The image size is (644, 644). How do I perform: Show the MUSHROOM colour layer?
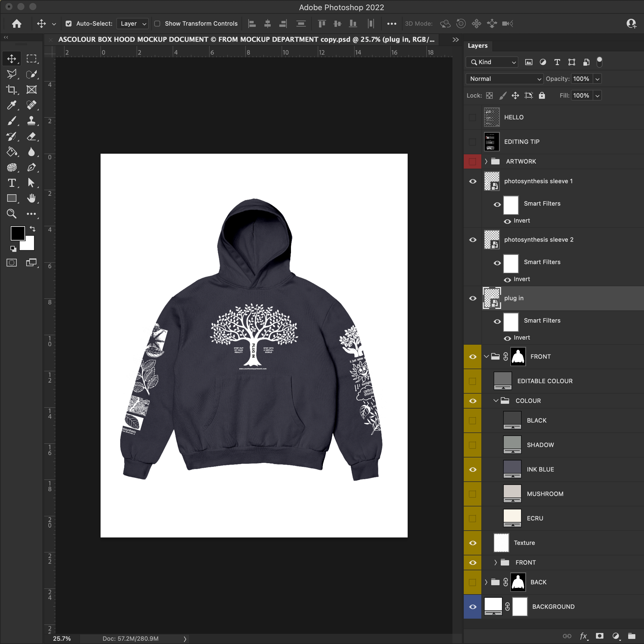[472, 494]
